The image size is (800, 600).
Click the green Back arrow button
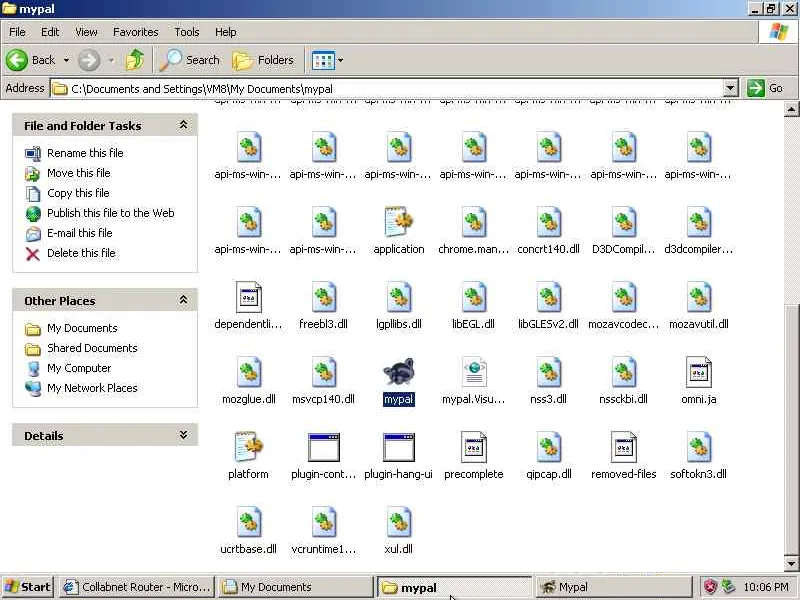(17, 60)
